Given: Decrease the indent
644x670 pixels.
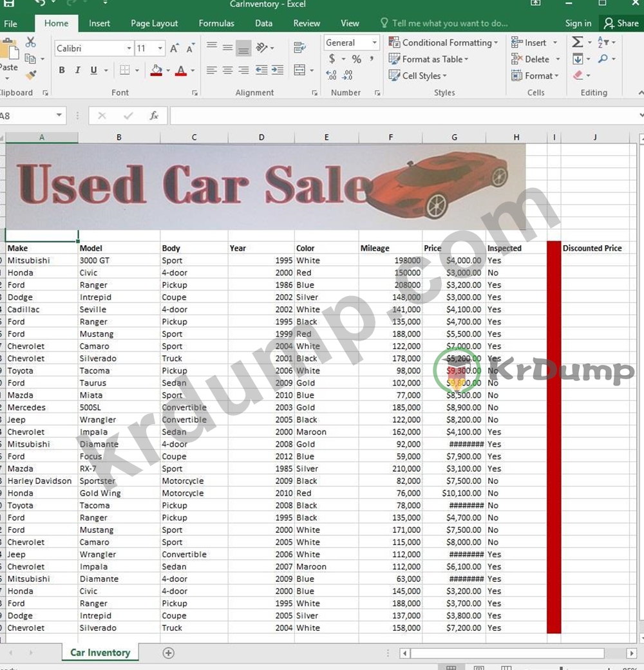Looking at the screenshot, I should pyautogui.click(x=261, y=70).
